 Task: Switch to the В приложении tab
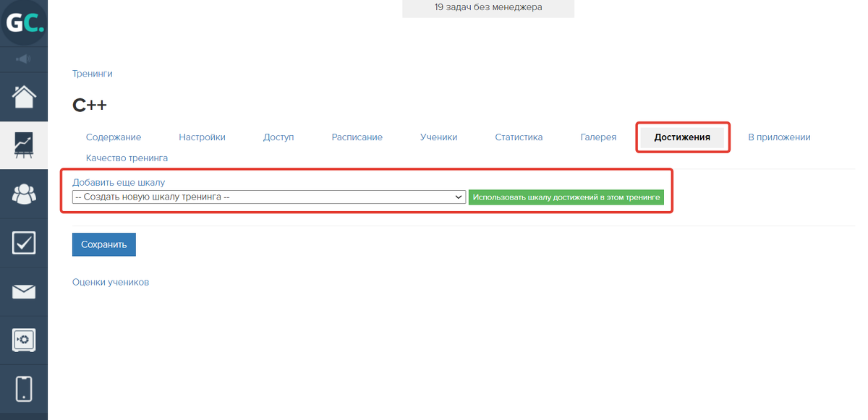tap(779, 137)
